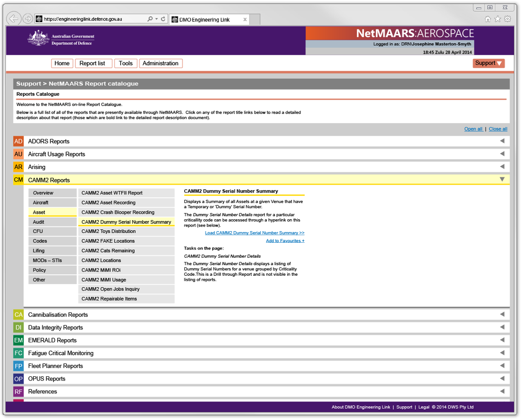Select CAMM2 Open Jobs Inquiry report

point(126,289)
